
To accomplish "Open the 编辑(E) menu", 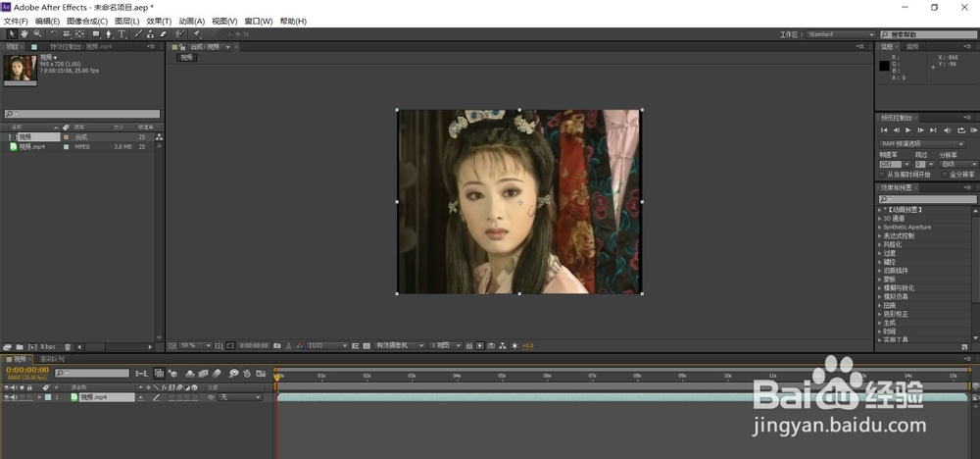I will pyautogui.click(x=47, y=22).
